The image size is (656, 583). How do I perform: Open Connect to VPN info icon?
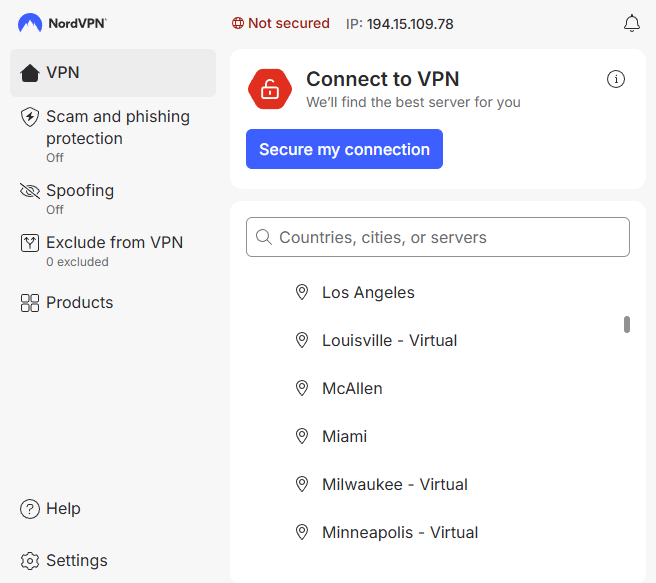tap(615, 79)
